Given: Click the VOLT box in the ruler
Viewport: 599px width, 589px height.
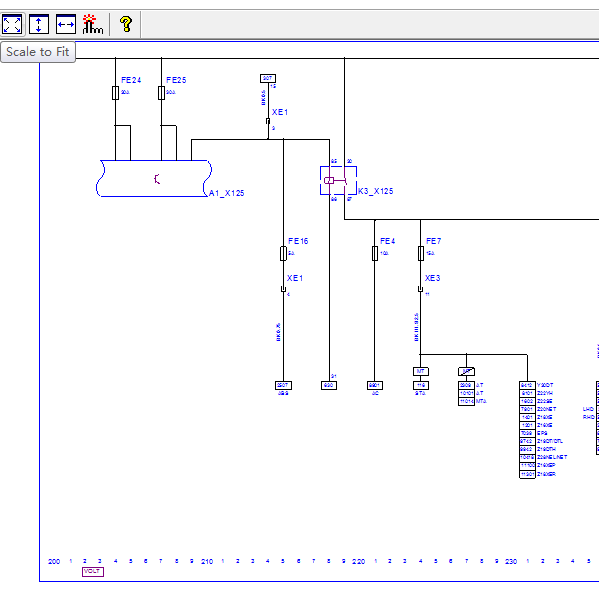Looking at the screenshot, I should (93, 571).
